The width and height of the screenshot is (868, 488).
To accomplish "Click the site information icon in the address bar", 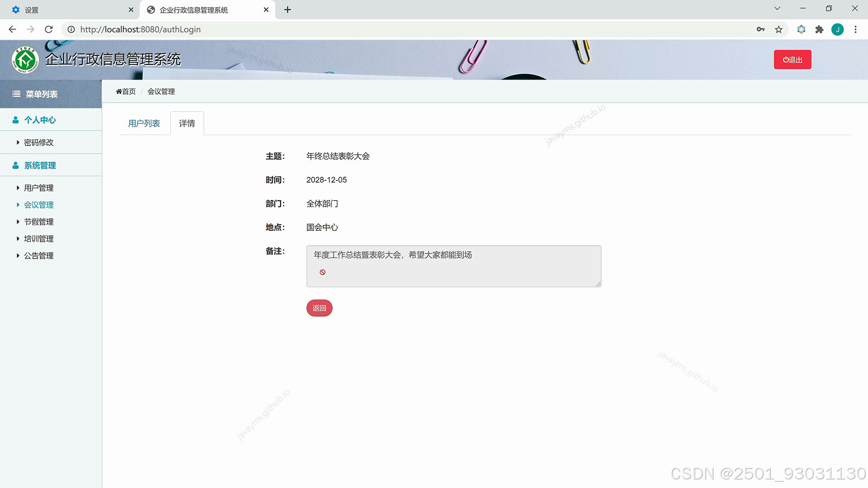I will pyautogui.click(x=71, y=29).
